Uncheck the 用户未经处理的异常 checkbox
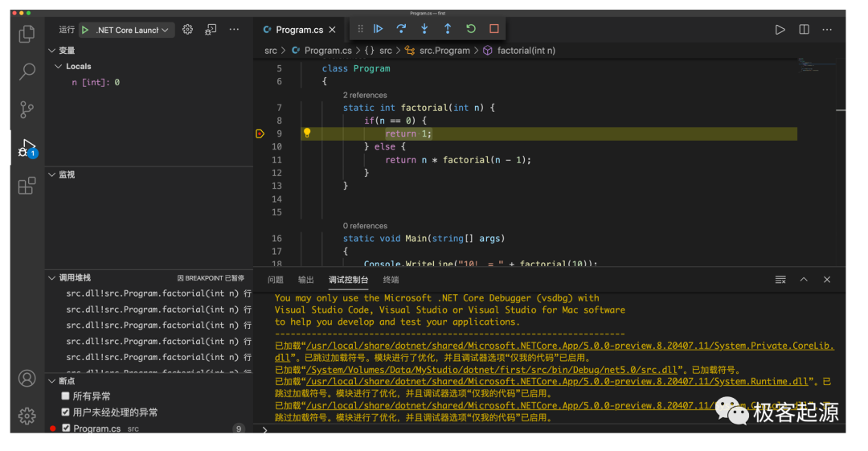Screen dimensions: 868x451 [66, 412]
